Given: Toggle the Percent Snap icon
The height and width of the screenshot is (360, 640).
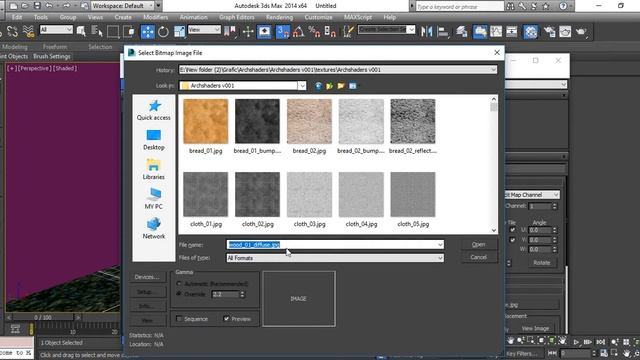Looking at the screenshot, I should pyautogui.click(x=314, y=31).
